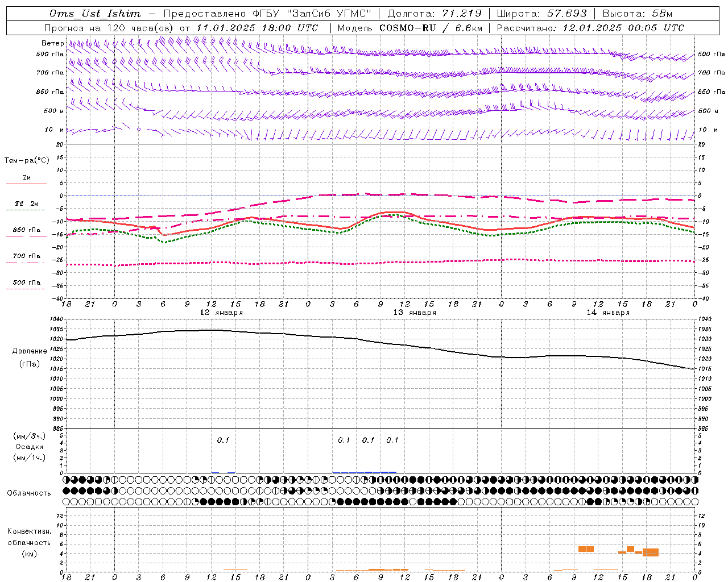Click the dashed blue line sample under Td 2м
Screen dimensions: 728x582
25,210
